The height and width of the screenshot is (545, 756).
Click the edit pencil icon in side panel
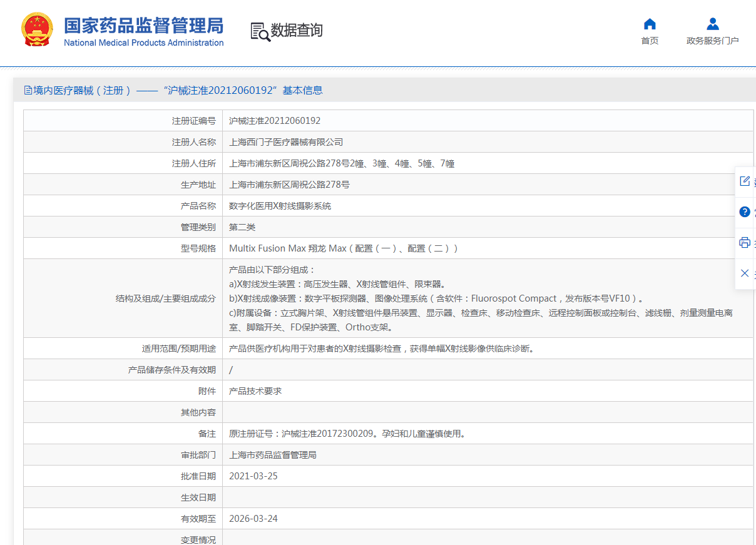745,181
